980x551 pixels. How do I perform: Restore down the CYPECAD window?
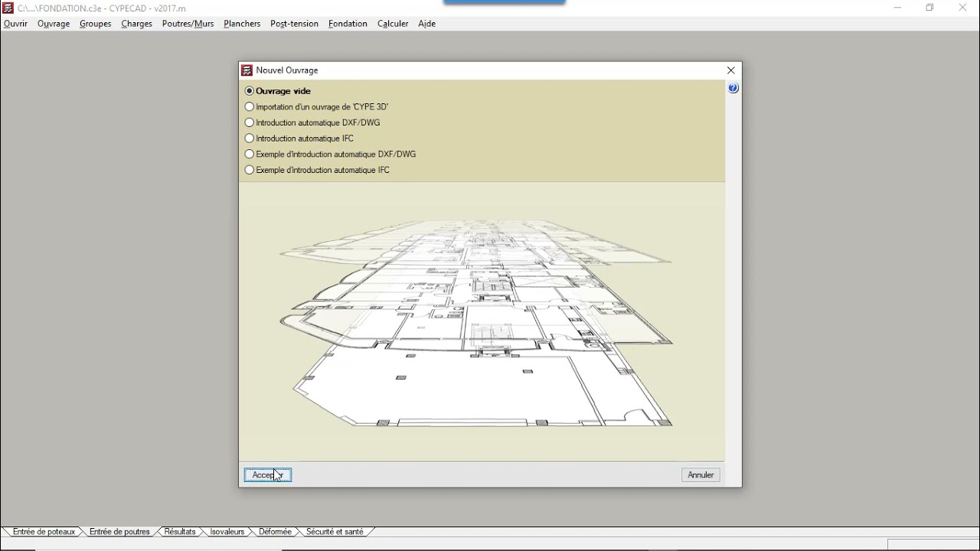pyautogui.click(x=930, y=8)
